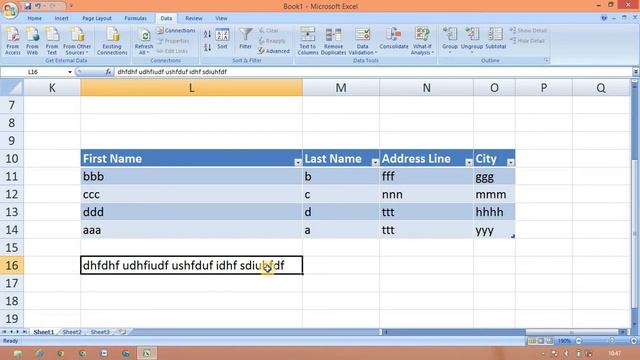Viewport: 640px width, 360px height.
Task: Open Last Name filter dropdown
Action: (x=375, y=162)
